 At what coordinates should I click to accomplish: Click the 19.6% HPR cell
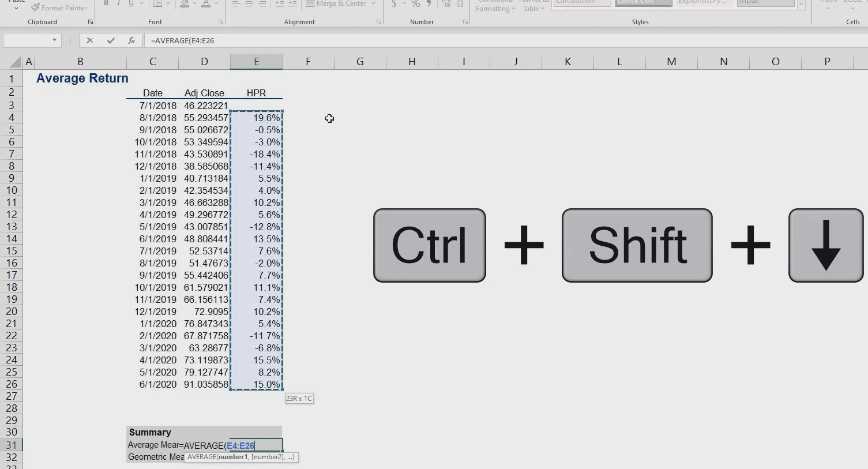tap(256, 118)
